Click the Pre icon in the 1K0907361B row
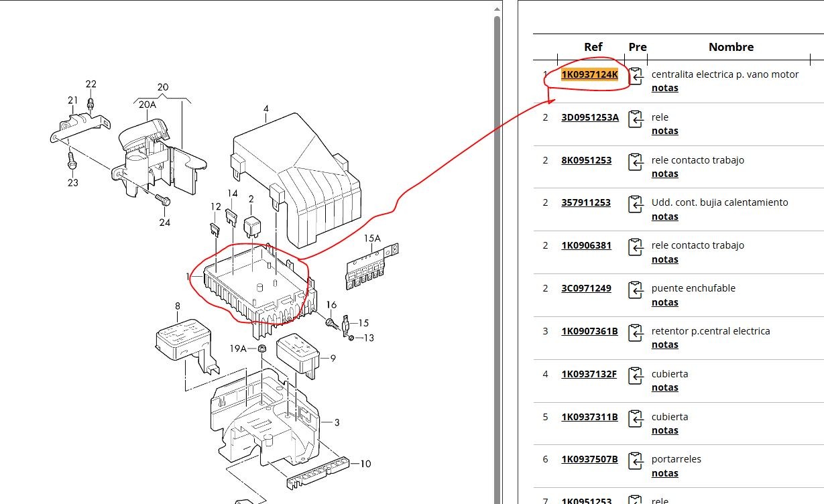This screenshot has height=504, width=824. tap(635, 333)
